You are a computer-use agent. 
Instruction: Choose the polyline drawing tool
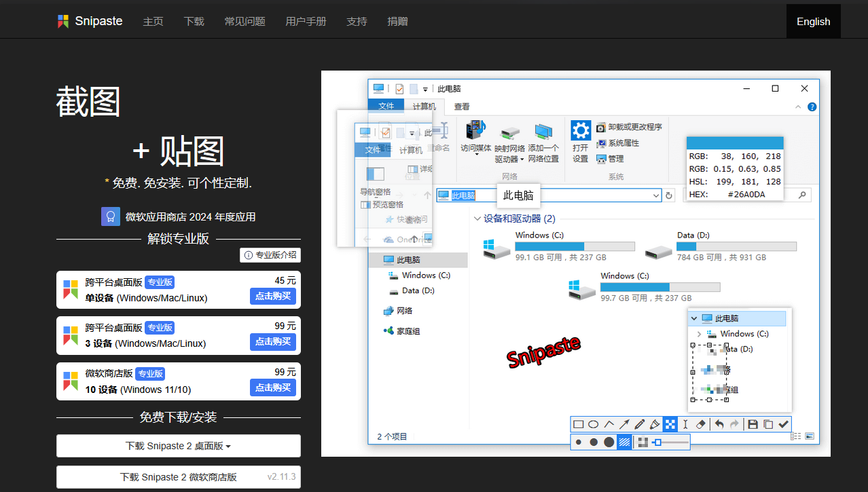coord(609,424)
